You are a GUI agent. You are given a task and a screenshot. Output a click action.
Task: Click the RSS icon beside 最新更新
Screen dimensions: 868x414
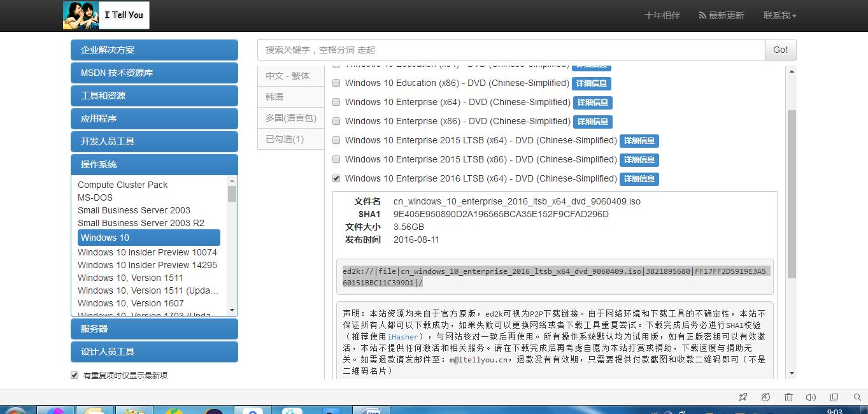702,15
